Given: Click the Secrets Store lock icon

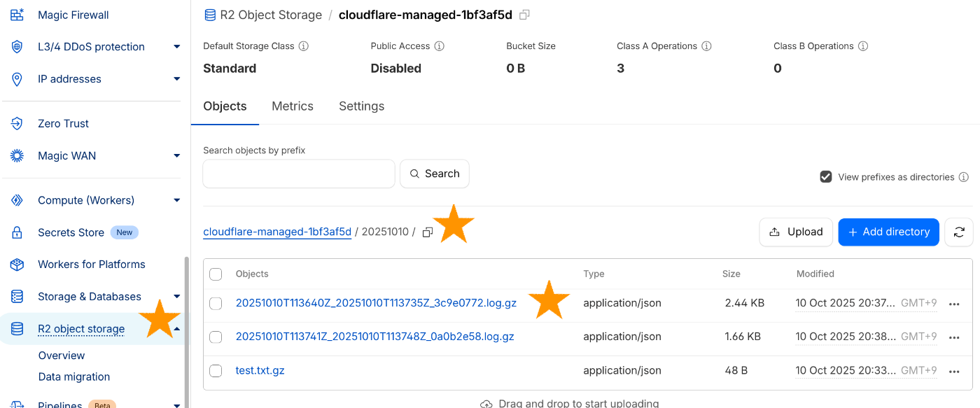Looking at the screenshot, I should [17, 232].
